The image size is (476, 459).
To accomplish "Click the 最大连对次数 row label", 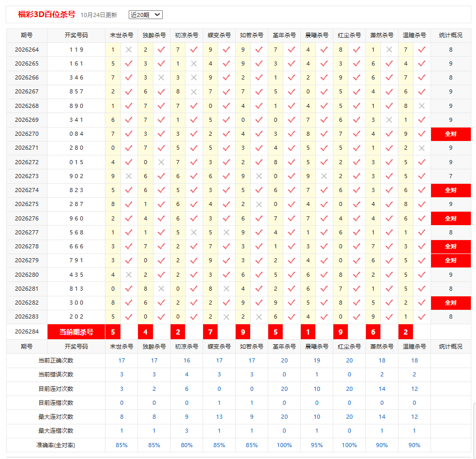I will coord(56,417).
